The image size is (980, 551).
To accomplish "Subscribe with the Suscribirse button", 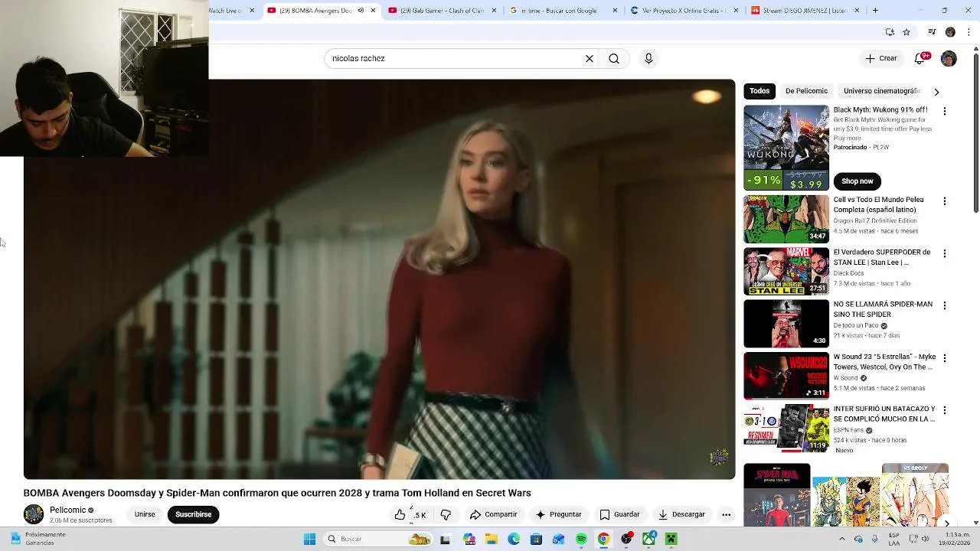I will coord(193,514).
